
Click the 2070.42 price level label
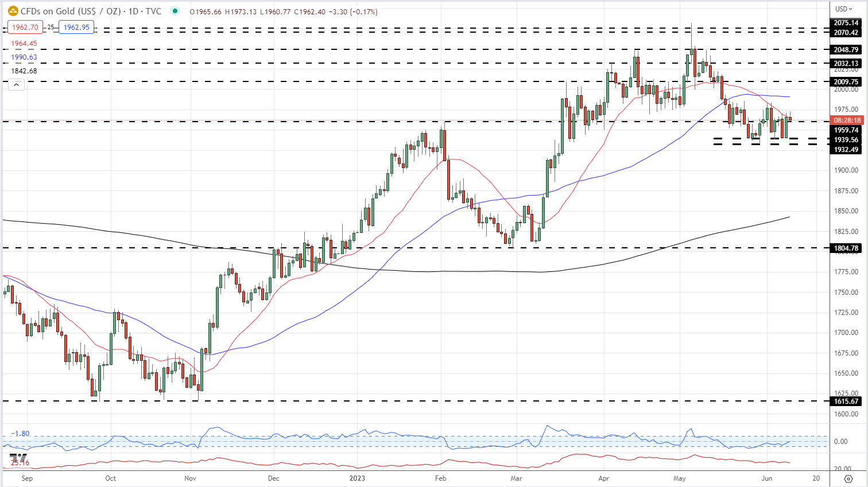(x=846, y=33)
